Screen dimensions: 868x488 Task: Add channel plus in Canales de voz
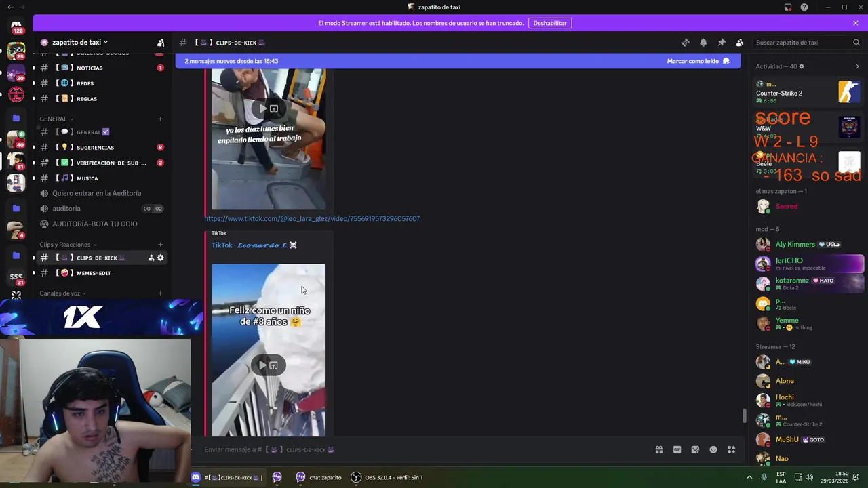[161, 293]
